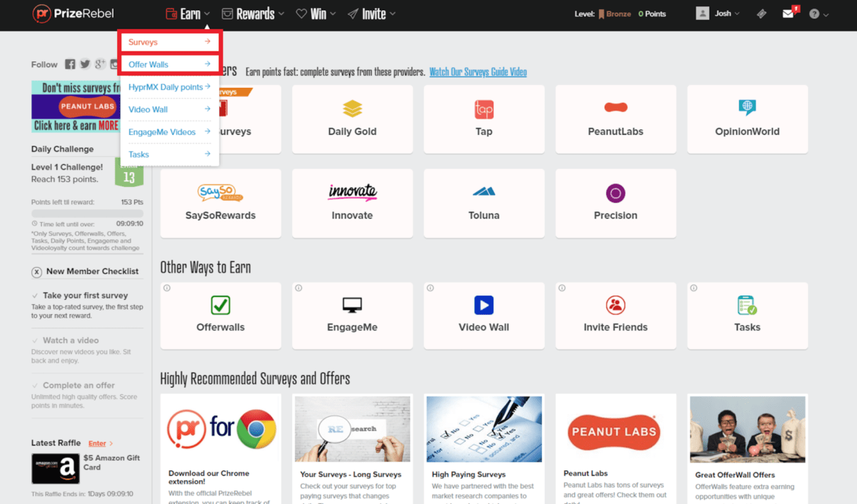This screenshot has width=857, height=504.
Task: Choose Surveys from the Earn menu
Action: click(169, 42)
